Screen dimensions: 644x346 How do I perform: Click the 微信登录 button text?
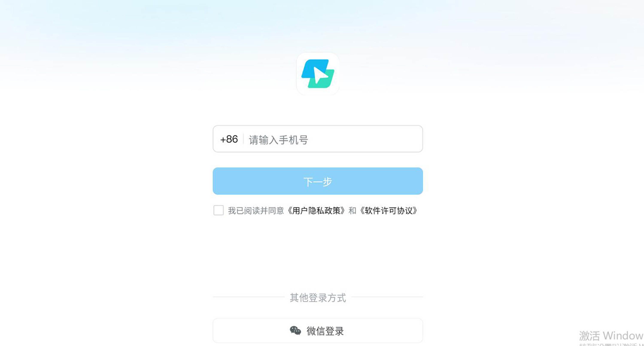click(x=325, y=331)
